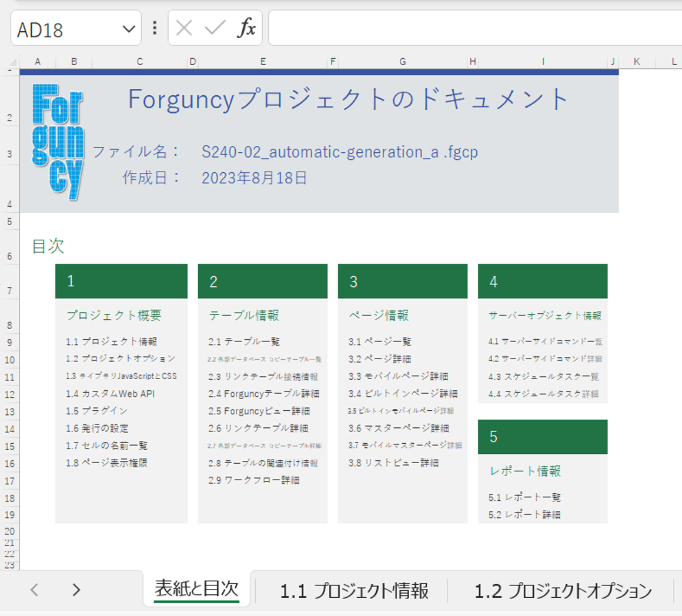Click file name S240-02_automatic-generation_a .fgcp
682x616 pixels.
[x=340, y=152]
